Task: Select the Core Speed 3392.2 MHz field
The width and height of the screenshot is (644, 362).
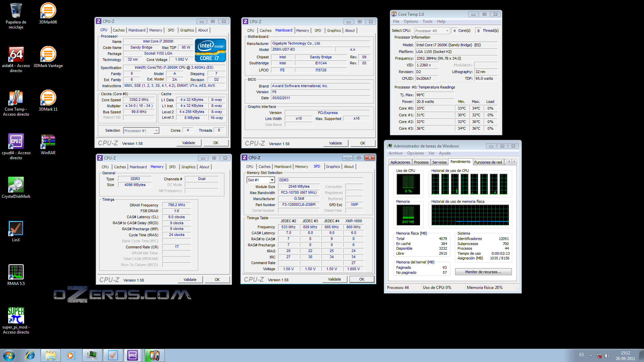Action: coord(139,100)
